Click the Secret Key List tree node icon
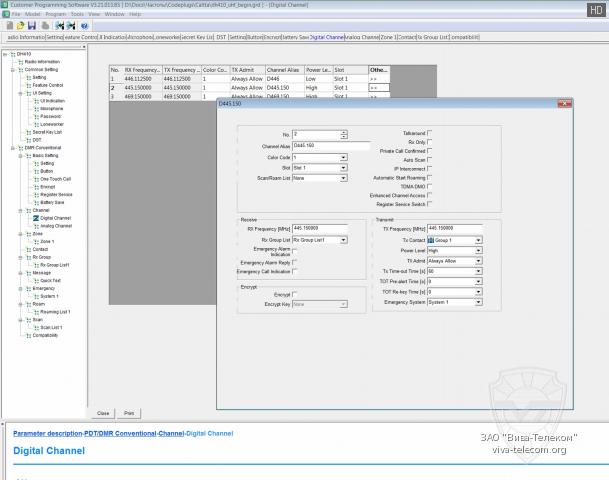Viewport: 609px width, 480px height. [28, 132]
